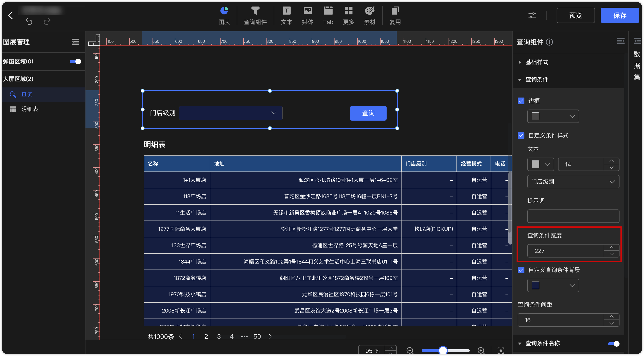Screen dimensions: 644x356
Task: Open the 门店级别 filter dropdown on canvas
Action: point(231,113)
